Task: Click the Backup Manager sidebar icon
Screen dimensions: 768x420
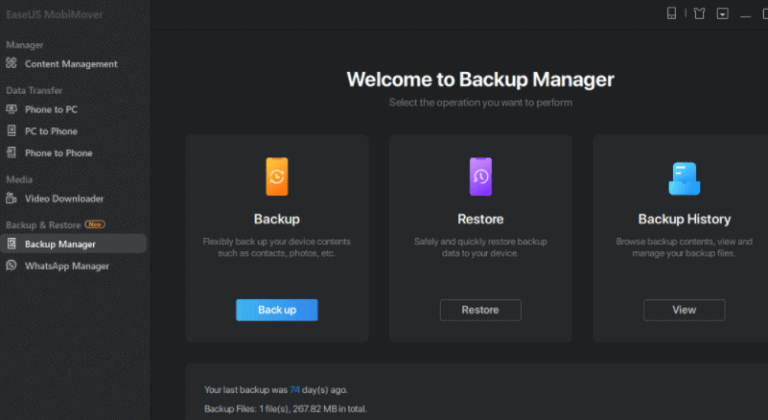Action: (11, 244)
